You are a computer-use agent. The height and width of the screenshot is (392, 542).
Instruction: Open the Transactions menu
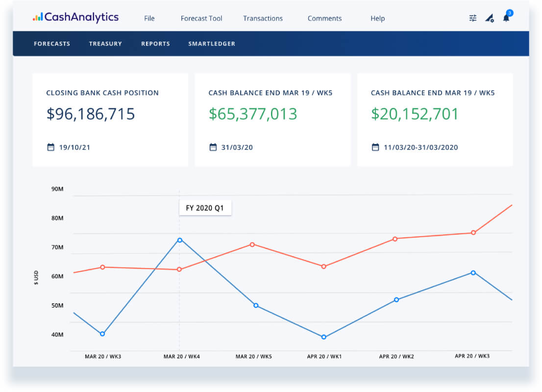[x=263, y=18]
